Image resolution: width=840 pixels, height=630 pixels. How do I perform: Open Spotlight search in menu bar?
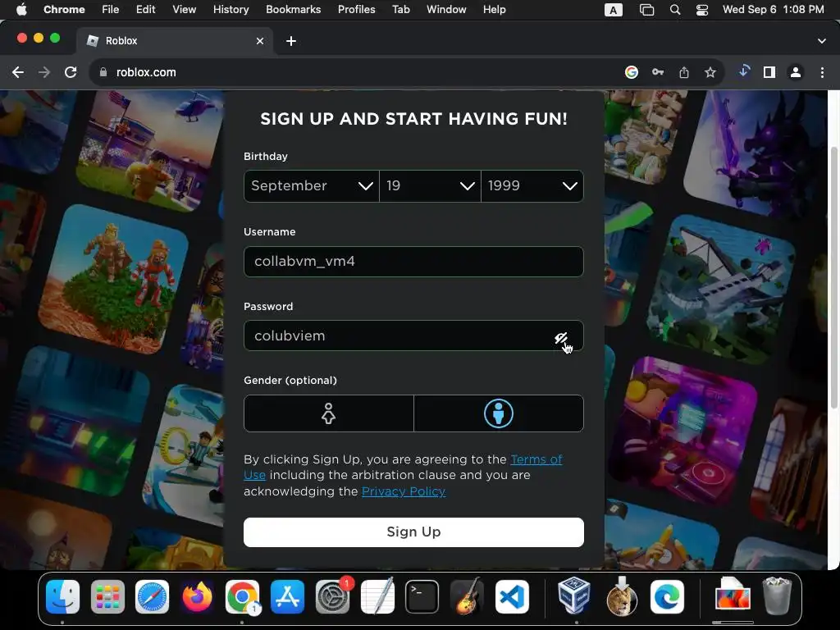[x=675, y=10]
